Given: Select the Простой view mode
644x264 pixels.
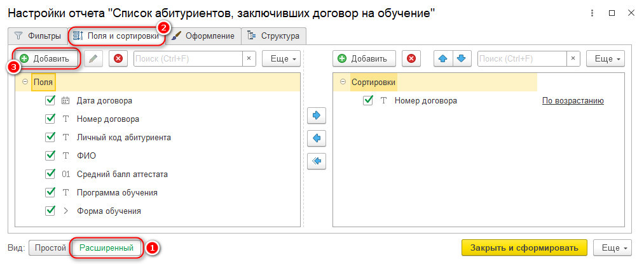Looking at the screenshot, I should coord(50,248).
